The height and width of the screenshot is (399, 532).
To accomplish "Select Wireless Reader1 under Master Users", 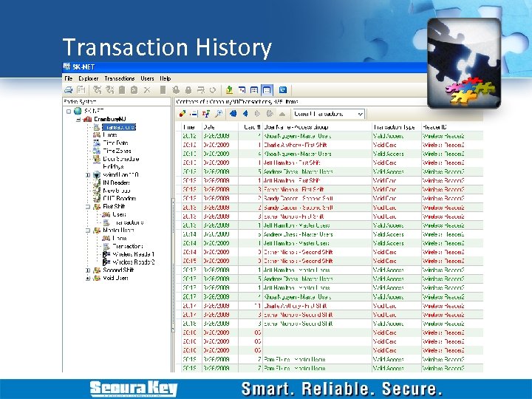I will [x=133, y=254].
